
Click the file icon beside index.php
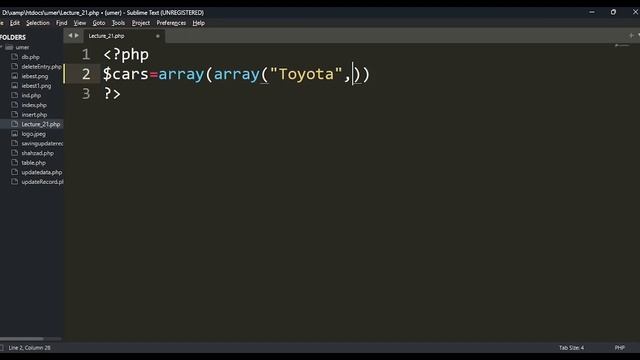click(x=15, y=104)
